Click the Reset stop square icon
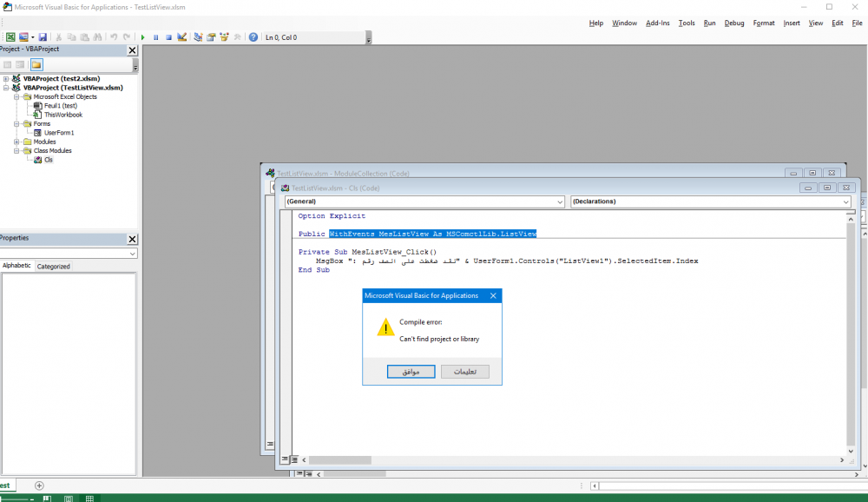The height and width of the screenshot is (502, 868). [x=169, y=37]
